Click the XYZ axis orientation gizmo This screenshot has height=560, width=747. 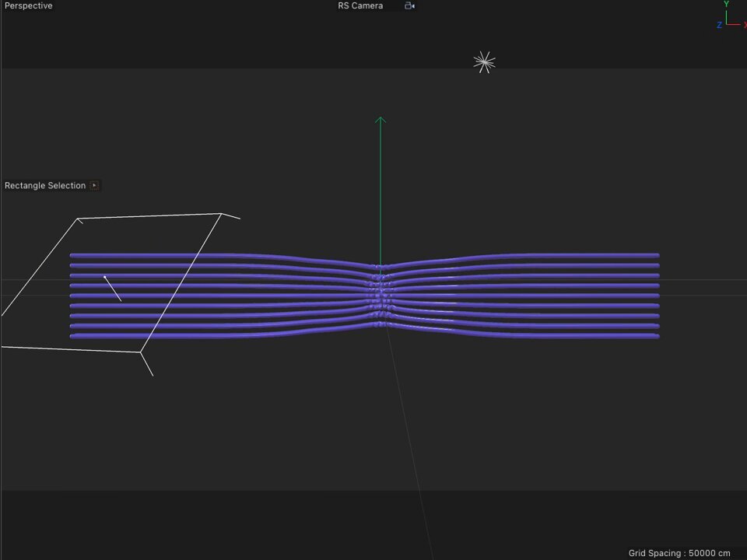731,16
